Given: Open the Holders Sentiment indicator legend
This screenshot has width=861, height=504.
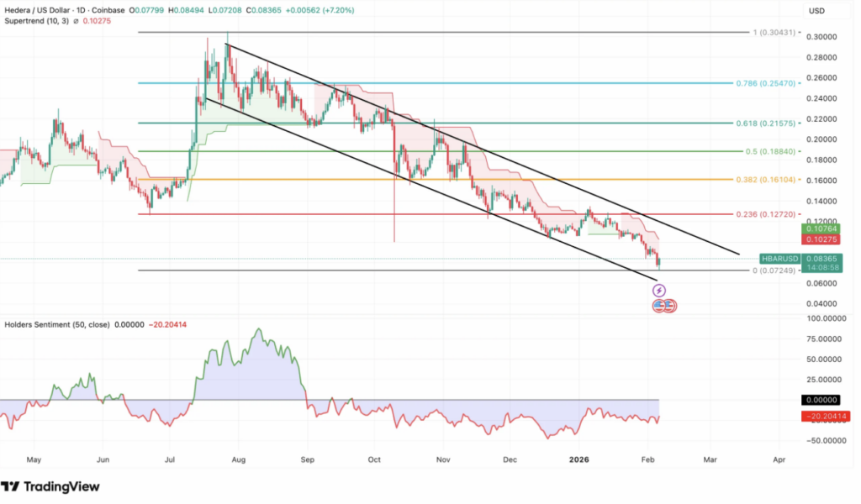Looking at the screenshot, I should coord(55,323).
